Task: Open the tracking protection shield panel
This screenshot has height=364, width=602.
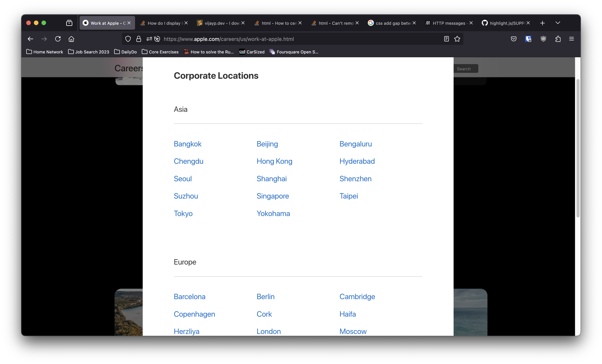Action: pyautogui.click(x=128, y=39)
